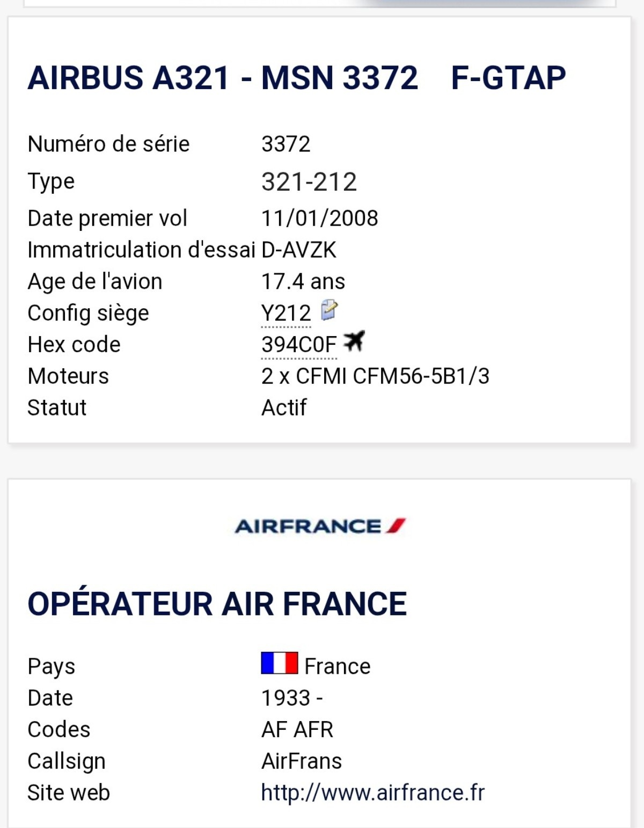Click the F-GTAP registration in the title
644x828 pixels.
coord(508,78)
